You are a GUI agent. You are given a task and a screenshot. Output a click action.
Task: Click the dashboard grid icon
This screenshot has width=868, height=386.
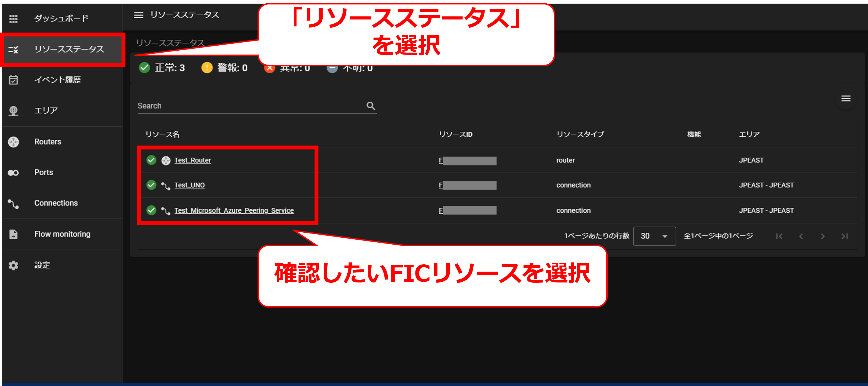point(13,19)
